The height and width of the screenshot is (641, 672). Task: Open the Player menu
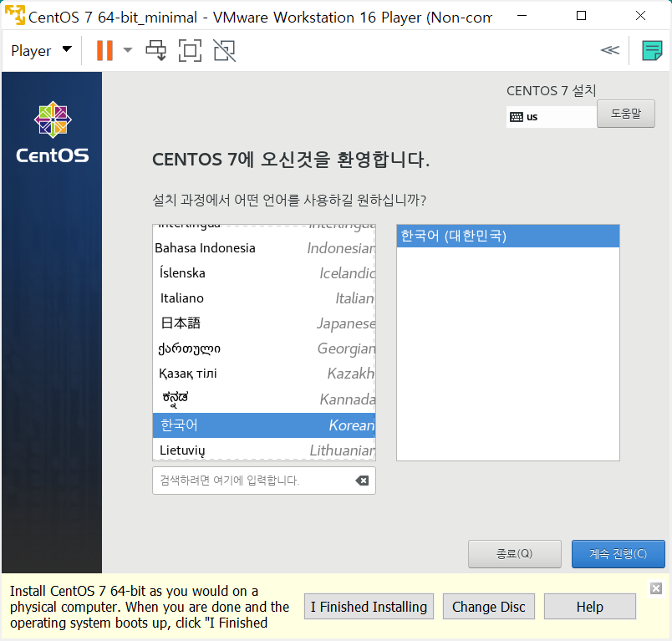(x=41, y=50)
